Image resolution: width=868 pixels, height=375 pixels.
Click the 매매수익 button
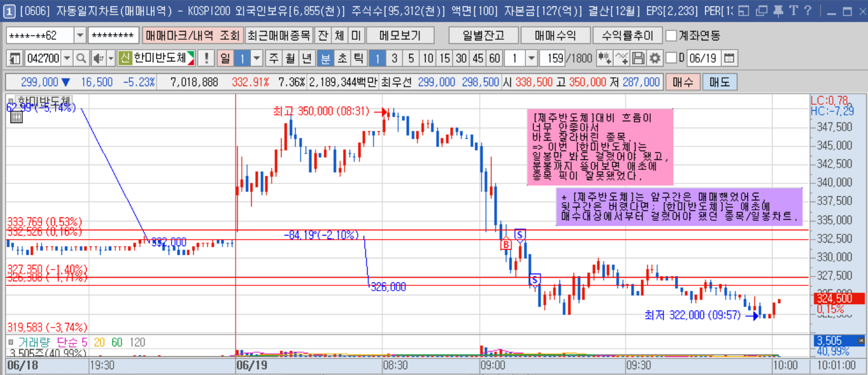tap(555, 36)
